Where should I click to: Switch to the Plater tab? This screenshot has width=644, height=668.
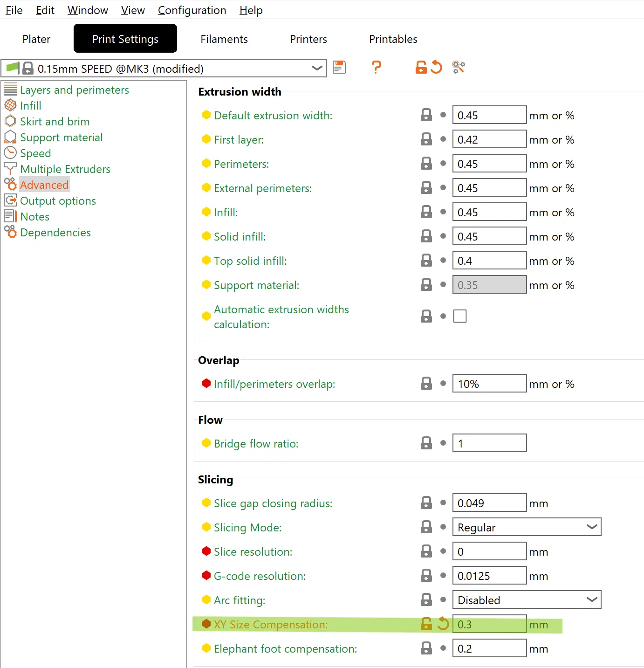36,39
